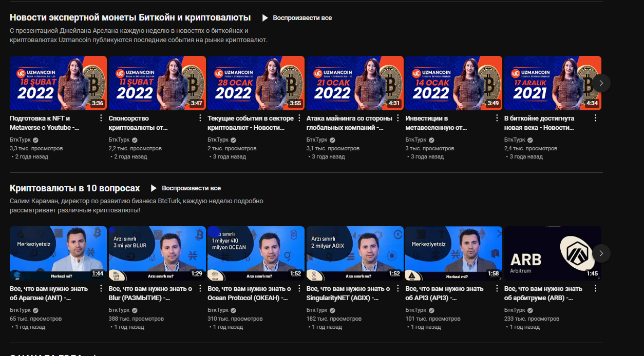Open the 21 Ocak 2022 Uzmancoin thumbnail

click(355, 83)
